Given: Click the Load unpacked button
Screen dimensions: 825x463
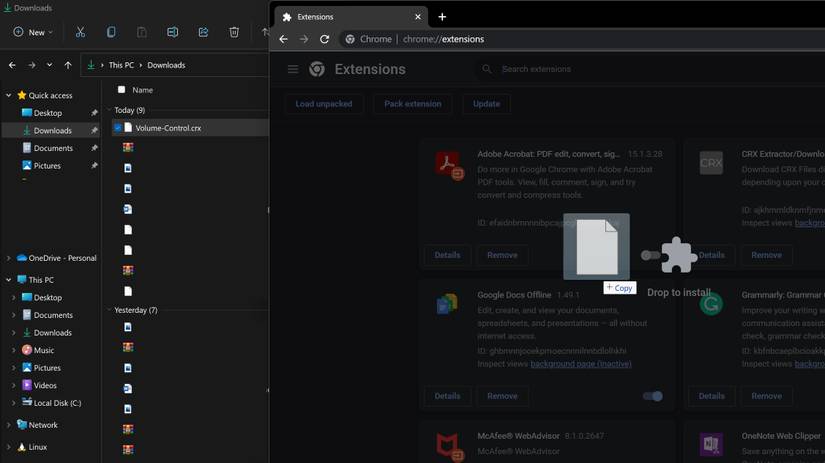Looking at the screenshot, I should [x=324, y=104].
